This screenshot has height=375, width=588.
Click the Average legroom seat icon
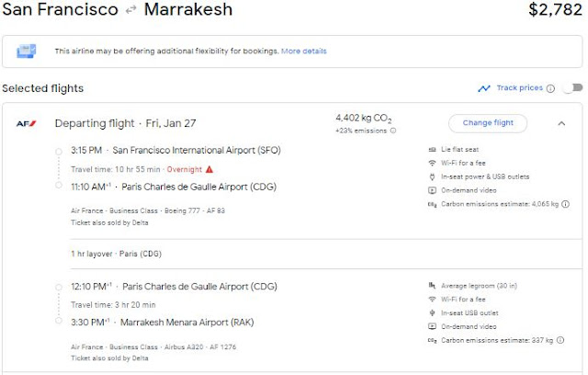433,284
